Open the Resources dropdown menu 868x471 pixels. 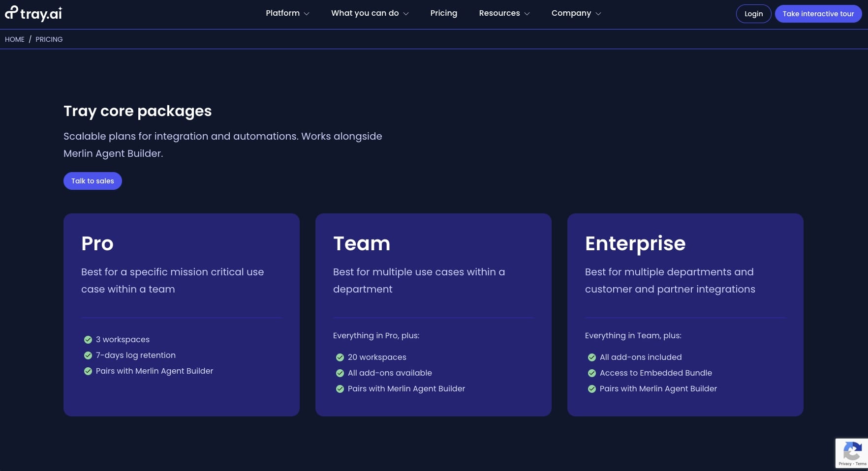click(504, 13)
